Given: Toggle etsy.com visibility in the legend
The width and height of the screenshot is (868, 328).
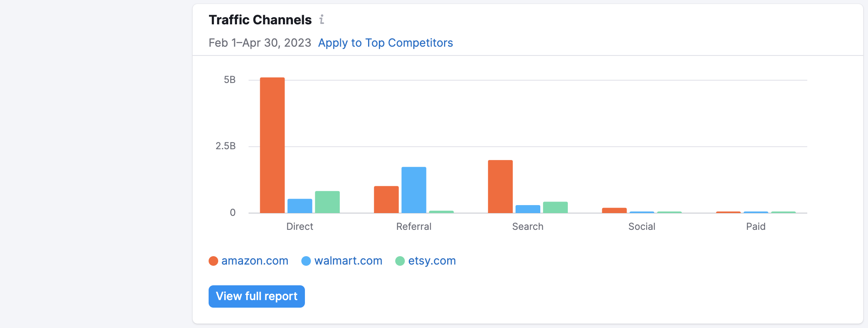Looking at the screenshot, I should 432,261.
